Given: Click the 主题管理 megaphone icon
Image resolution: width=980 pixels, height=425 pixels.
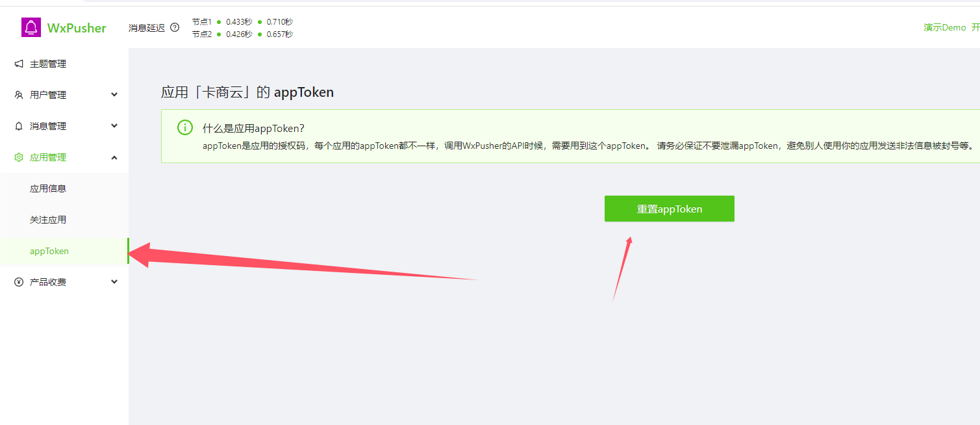Looking at the screenshot, I should (19, 64).
